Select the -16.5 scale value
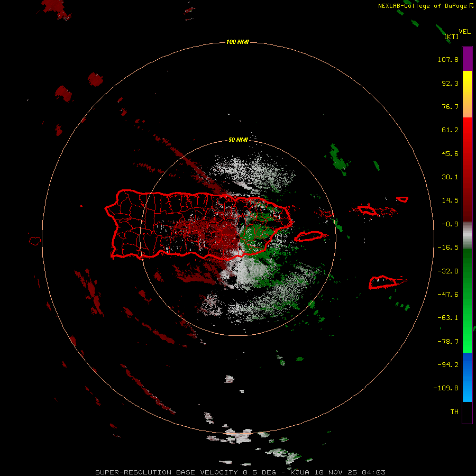Screen dimensions: 476x476 tap(448, 248)
